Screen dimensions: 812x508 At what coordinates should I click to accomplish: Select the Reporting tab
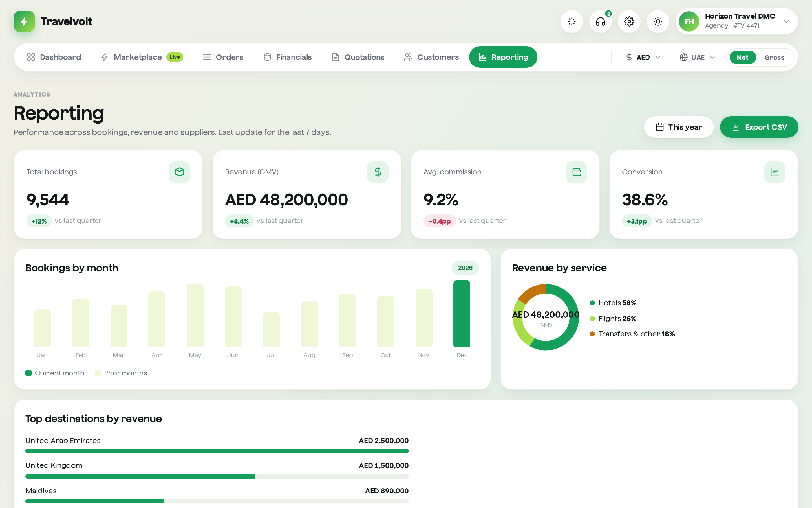click(503, 57)
